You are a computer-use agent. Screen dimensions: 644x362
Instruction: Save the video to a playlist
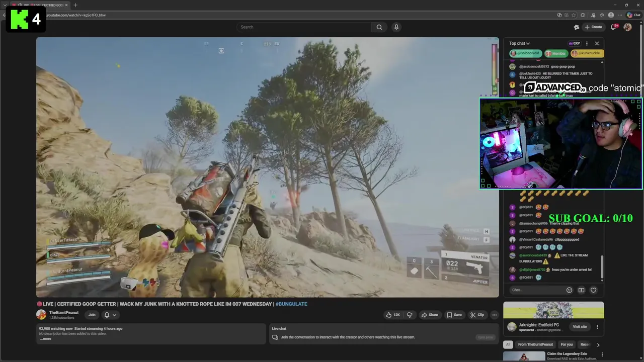click(x=454, y=315)
